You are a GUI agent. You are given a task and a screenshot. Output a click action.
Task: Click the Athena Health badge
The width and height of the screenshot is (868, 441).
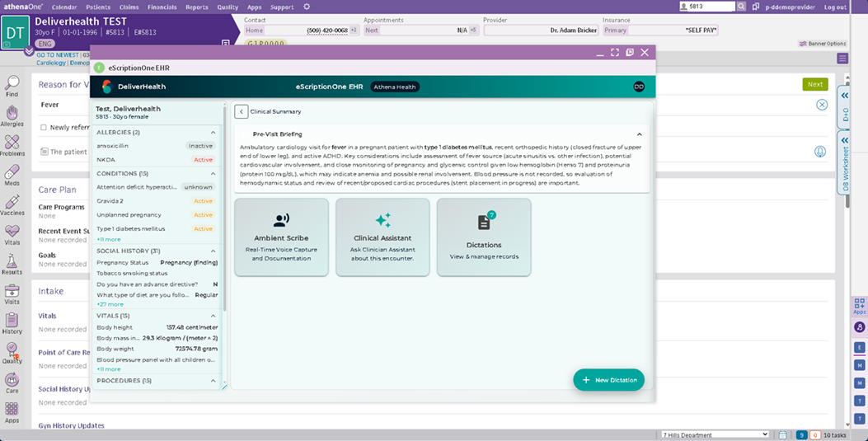point(395,87)
